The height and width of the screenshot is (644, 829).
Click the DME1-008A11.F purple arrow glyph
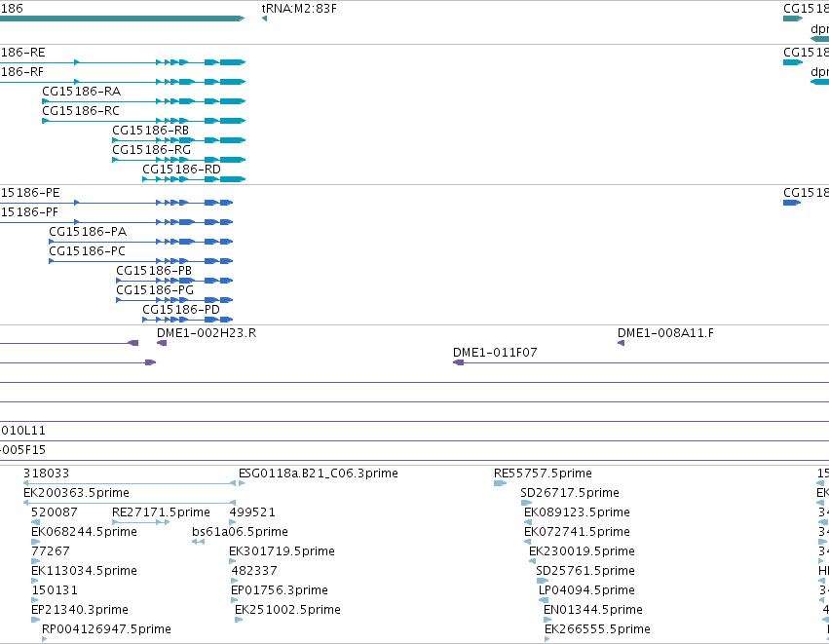(621, 343)
